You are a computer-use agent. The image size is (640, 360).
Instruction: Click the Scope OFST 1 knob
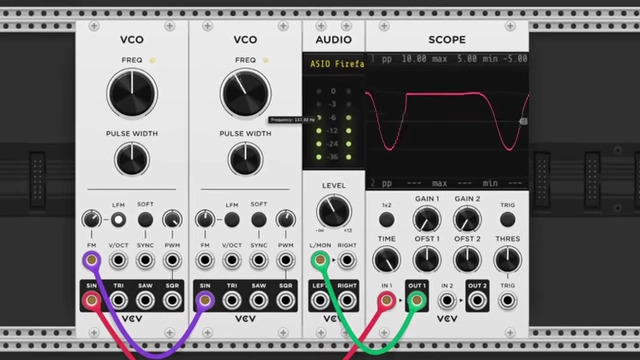[x=427, y=260]
